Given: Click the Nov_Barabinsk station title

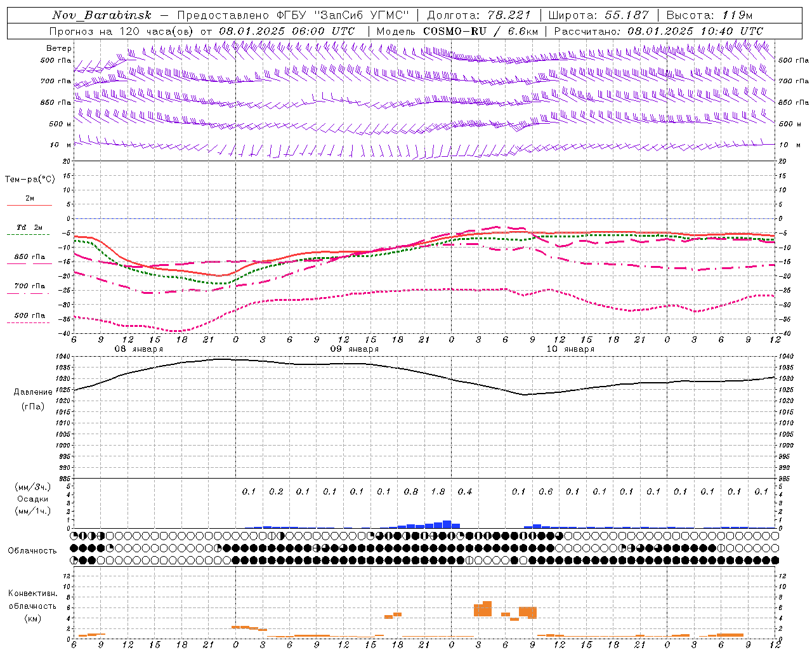Looking at the screenshot, I should 102,15.
